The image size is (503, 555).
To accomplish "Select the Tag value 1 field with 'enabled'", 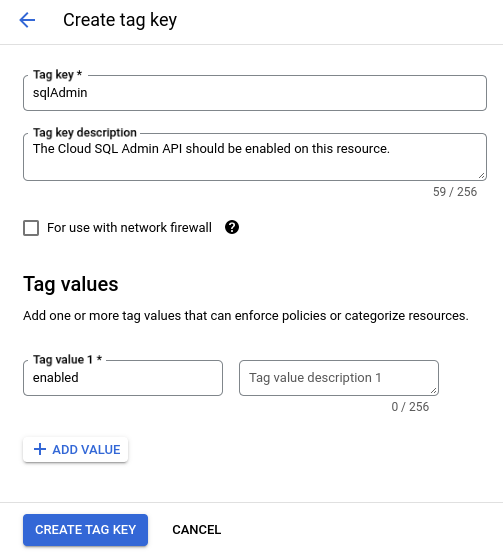I will coord(123,378).
